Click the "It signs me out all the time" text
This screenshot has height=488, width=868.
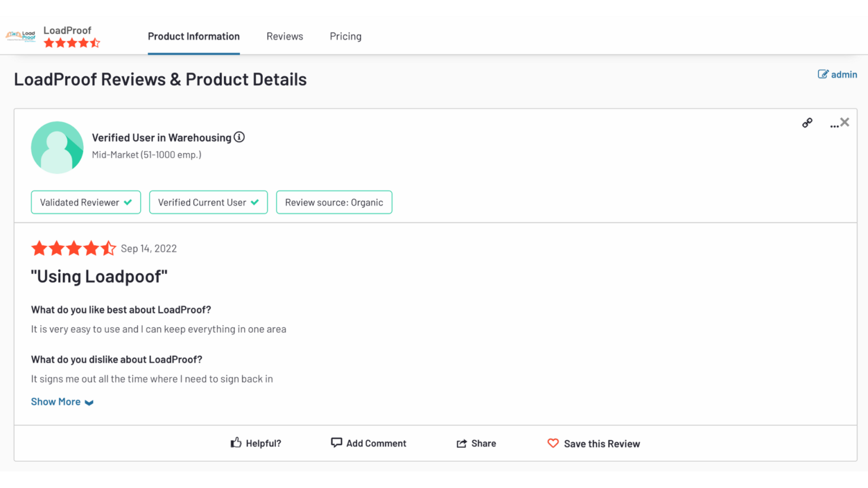pyautogui.click(x=152, y=379)
